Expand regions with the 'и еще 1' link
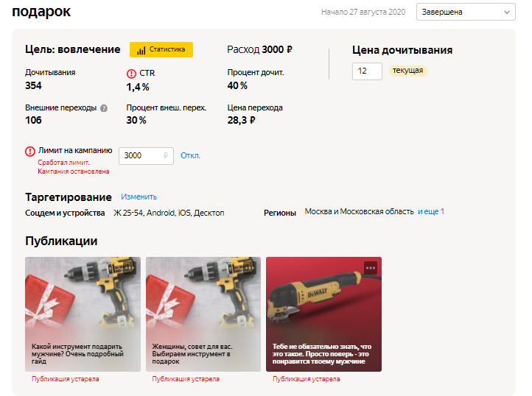Image resolution: width=532 pixels, height=396 pixels. pos(431,211)
